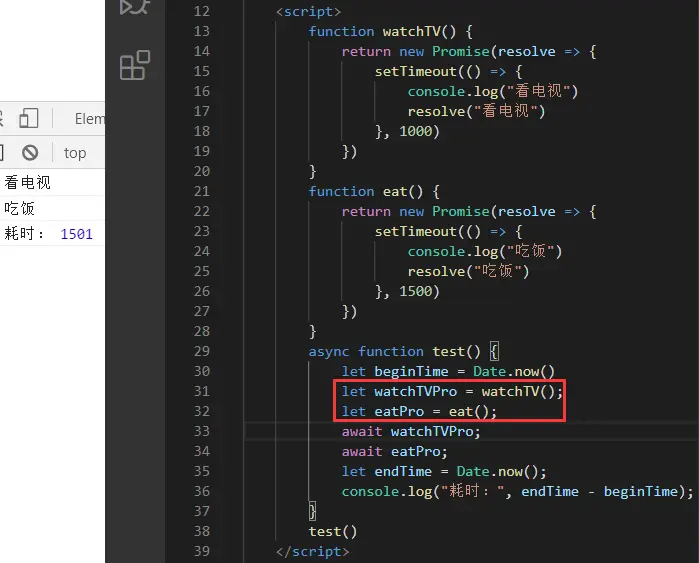
Task: Click console.log("看电视") on line 16
Action: point(493,91)
